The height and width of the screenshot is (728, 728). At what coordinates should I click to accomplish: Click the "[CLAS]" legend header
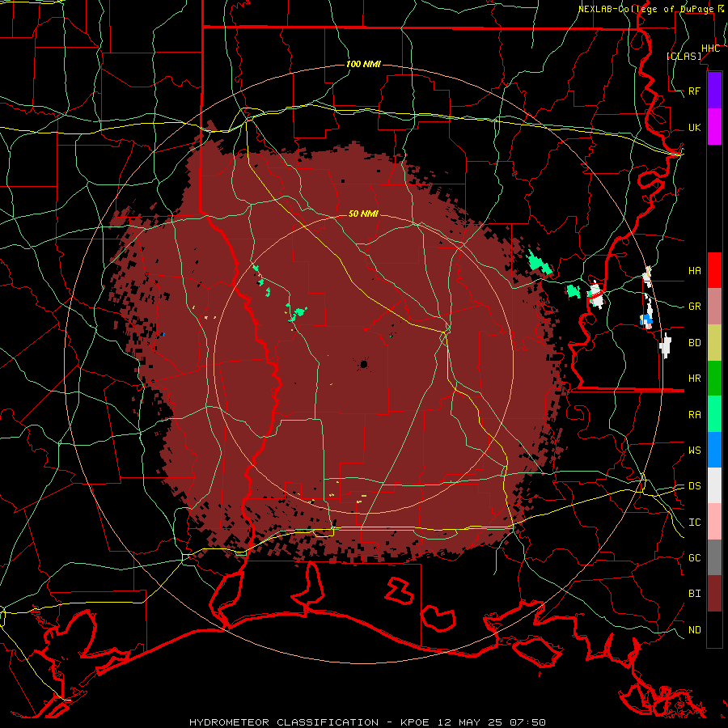(684, 56)
